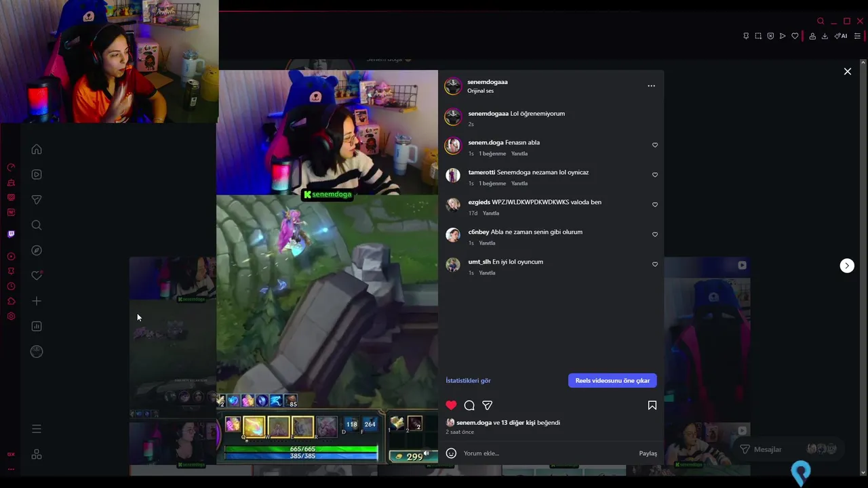This screenshot has height=488, width=868.
Task: Open the Reels icon in Instagram sidebar
Action: pyautogui.click(x=37, y=174)
